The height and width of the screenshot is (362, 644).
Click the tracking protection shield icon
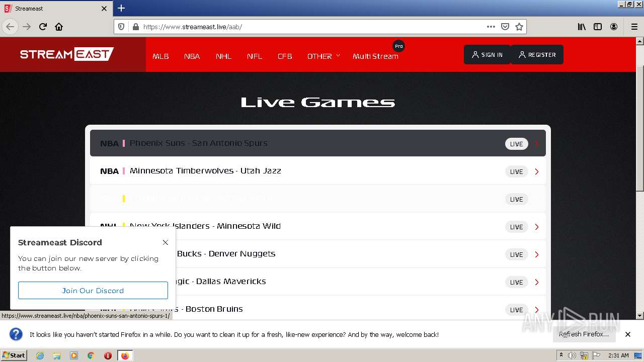pyautogui.click(x=121, y=27)
